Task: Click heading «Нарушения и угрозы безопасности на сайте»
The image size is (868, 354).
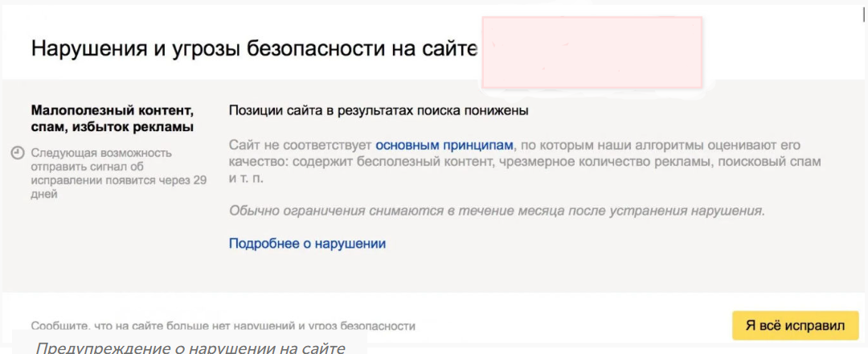Action: (254, 49)
